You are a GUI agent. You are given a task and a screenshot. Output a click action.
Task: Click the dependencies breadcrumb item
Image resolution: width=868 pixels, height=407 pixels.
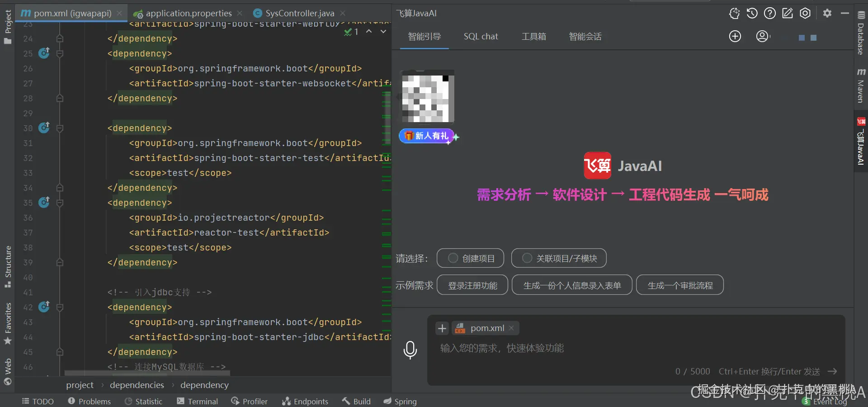coord(137,385)
